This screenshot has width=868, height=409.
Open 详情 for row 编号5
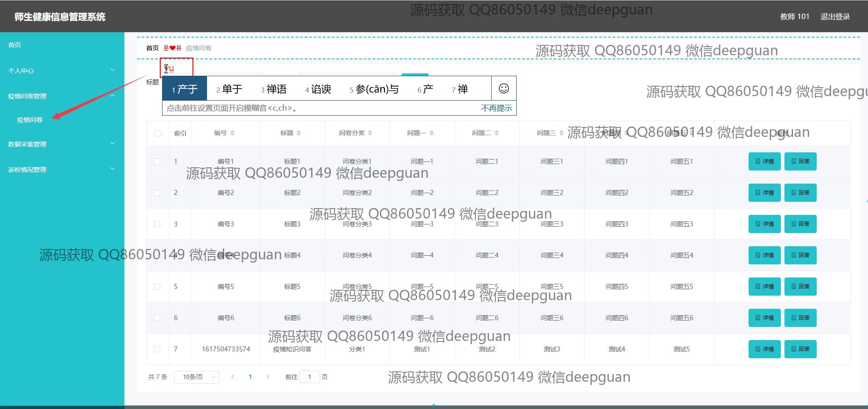click(764, 287)
